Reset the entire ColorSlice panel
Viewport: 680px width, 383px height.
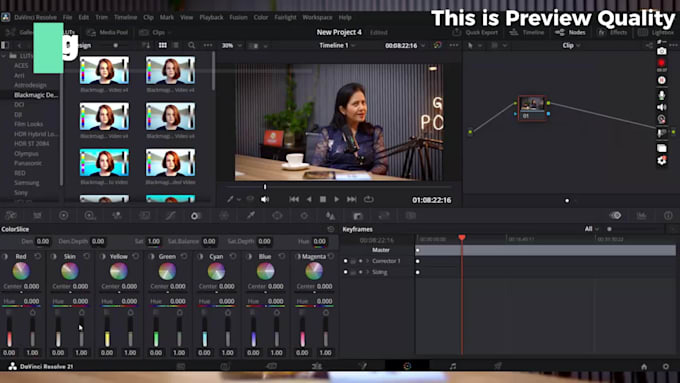[x=331, y=229]
